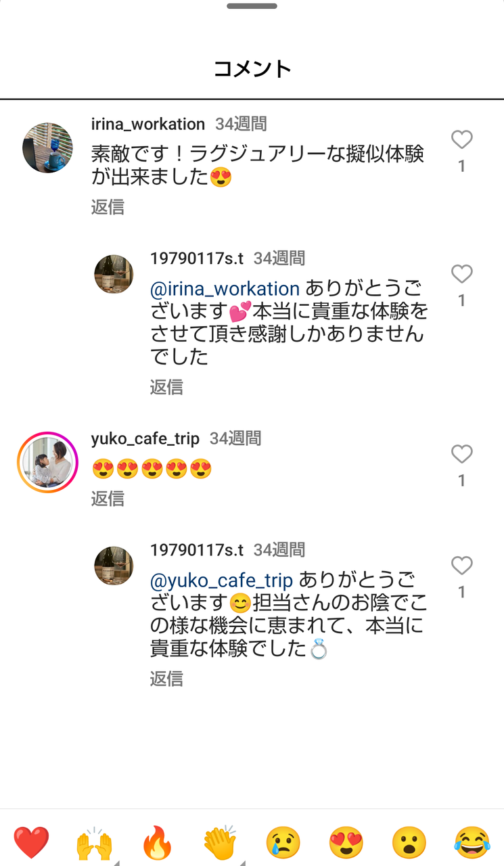Insert the laughing tears emoji
The height and width of the screenshot is (866, 504).
[x=472, y=843]
